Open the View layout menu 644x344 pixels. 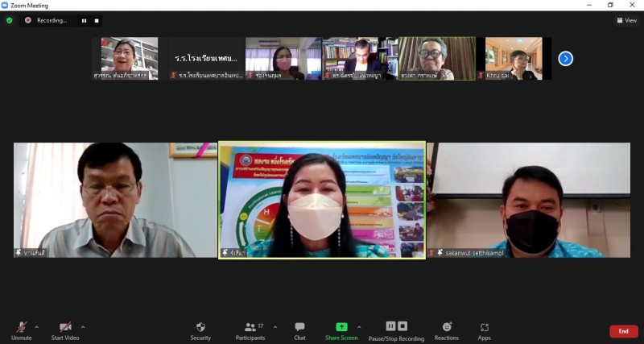pyautogui.click(x=627, y=20)
